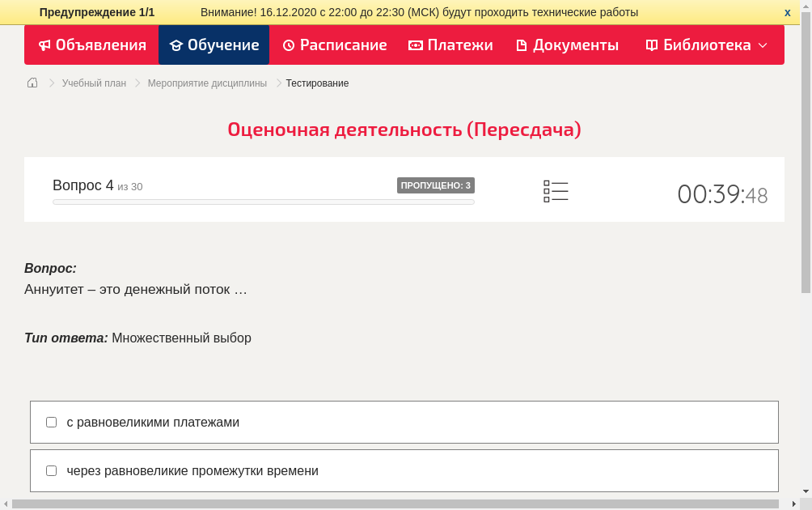812x510 pixels.
Task: Check the "с равновеликими платежами" answer option
Action: (51, 422)
